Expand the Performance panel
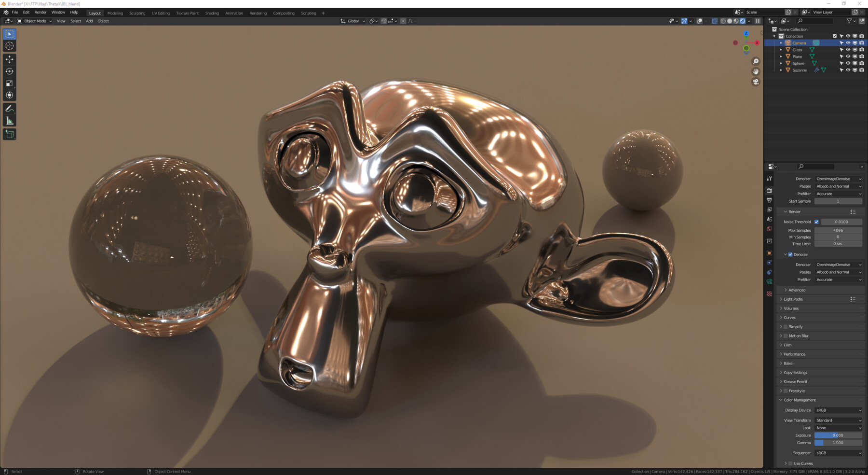 (794, 354)
